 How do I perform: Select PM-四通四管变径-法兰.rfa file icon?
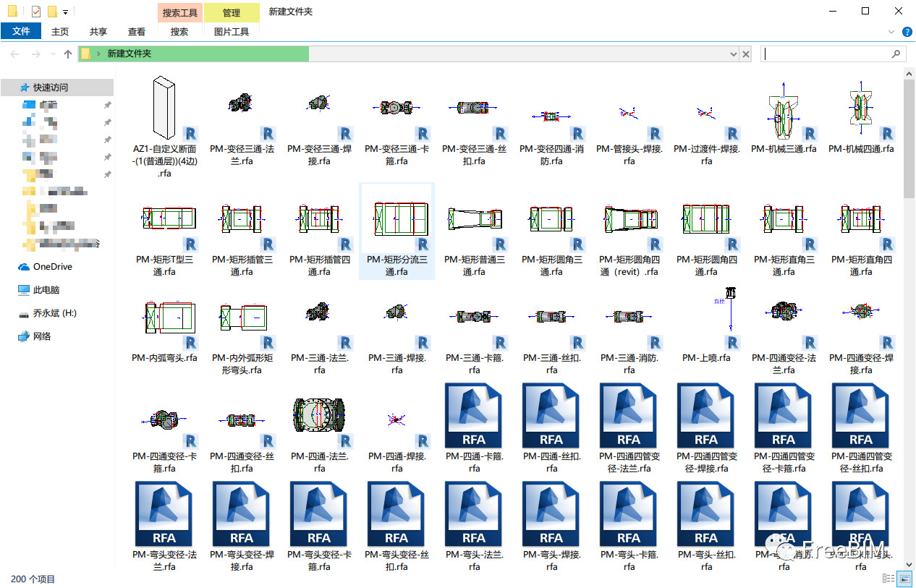pos(629,415)
